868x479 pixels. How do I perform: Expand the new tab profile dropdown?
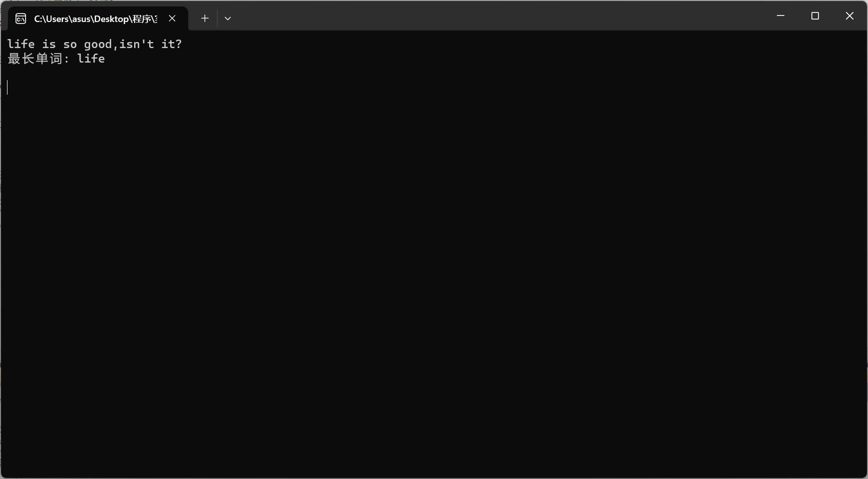point(228,19)
